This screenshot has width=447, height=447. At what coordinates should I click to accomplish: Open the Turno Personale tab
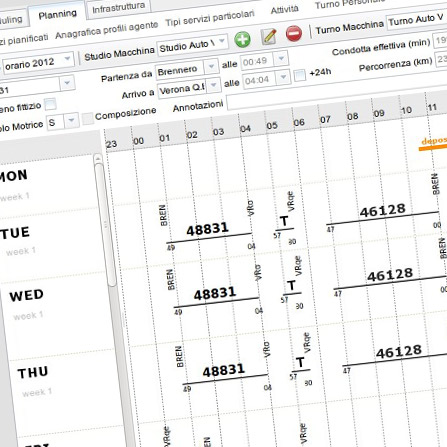pos(350,4)
